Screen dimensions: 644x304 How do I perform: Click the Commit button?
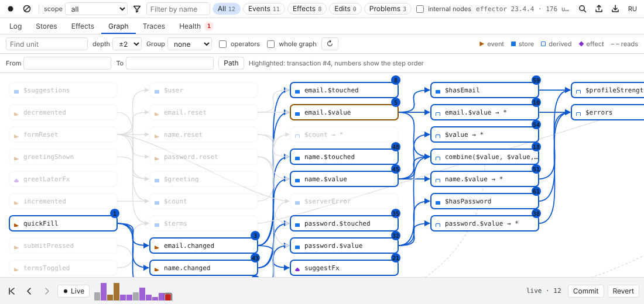[x=585, y=291]
